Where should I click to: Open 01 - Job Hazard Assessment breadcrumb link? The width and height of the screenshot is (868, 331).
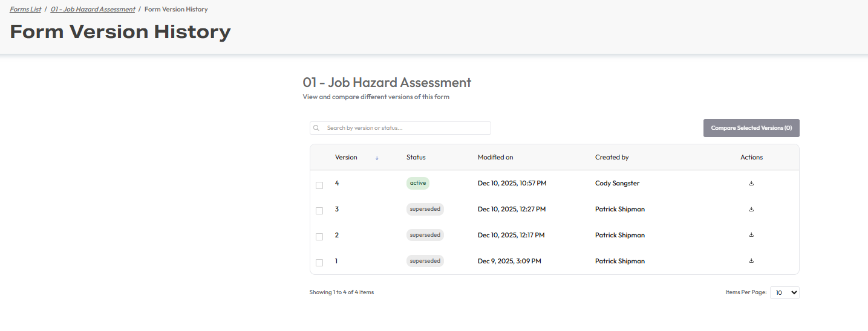pyautogui.click(x=93, y=9)
